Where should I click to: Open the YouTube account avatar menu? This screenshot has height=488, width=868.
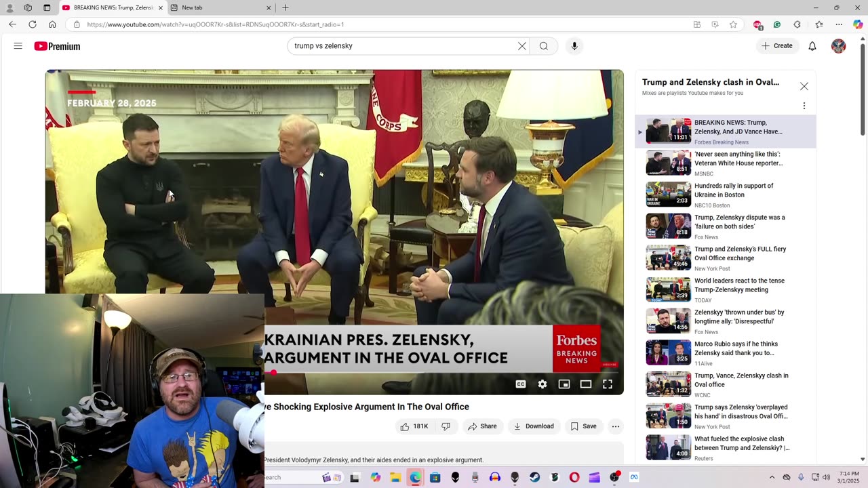[x=839, y=46]
